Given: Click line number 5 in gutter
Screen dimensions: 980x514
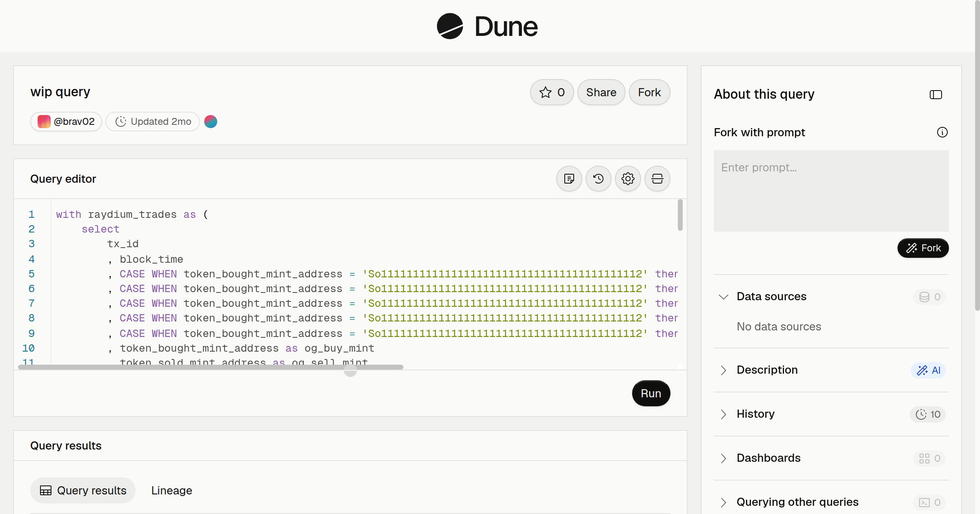Looking at the screenshot, I should coord(31,274).
